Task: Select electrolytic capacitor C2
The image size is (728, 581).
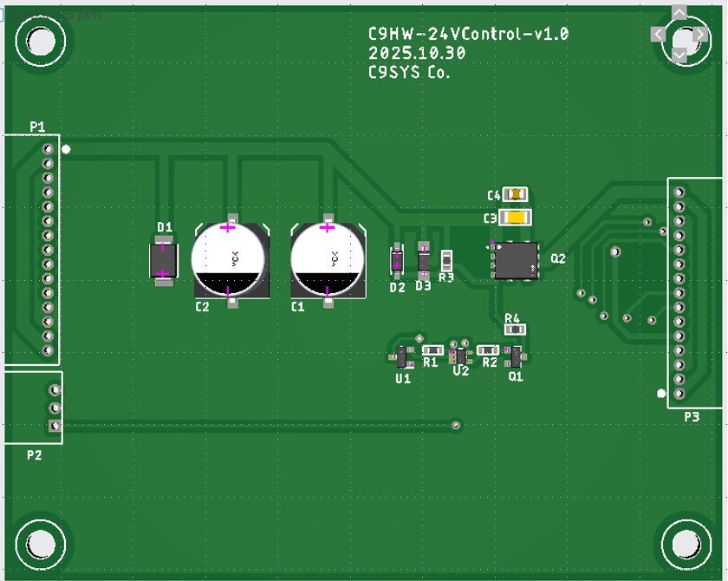Action: (229, 259)
